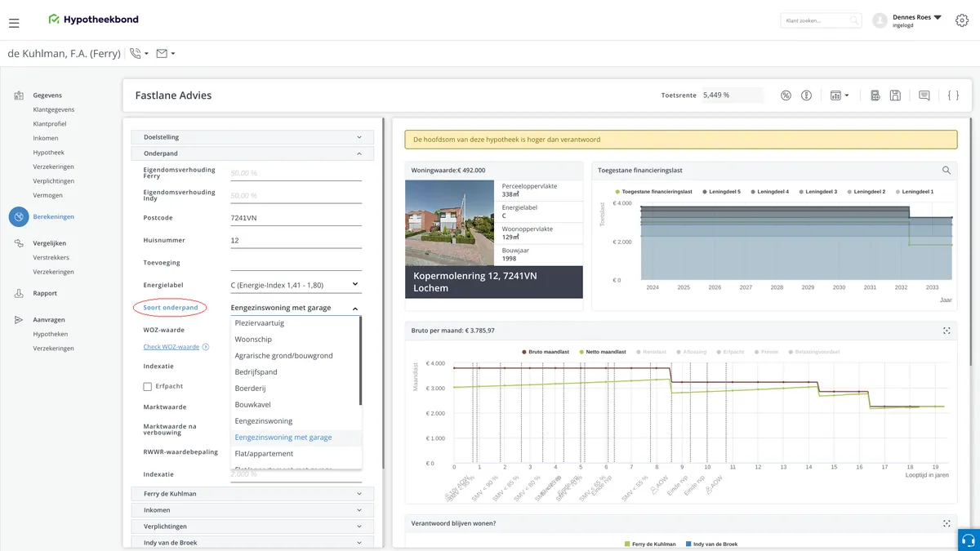
Task: Select Eengezinswoning from the dropdown list
Action: click(x=296, y=421)
